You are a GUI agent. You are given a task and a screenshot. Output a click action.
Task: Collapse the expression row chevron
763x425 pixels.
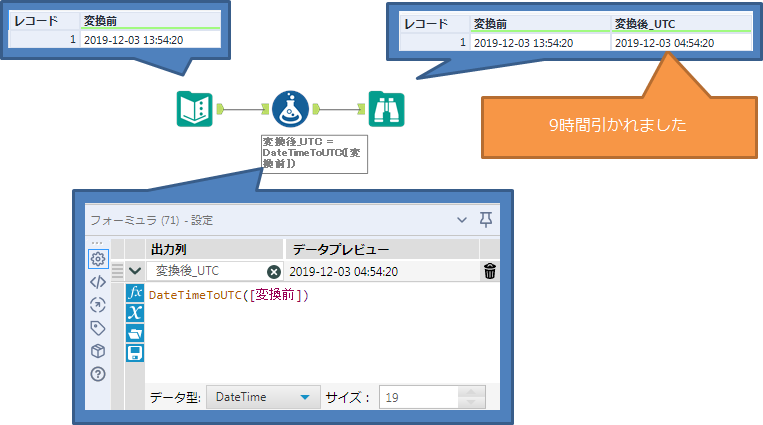tap(135, 271)
